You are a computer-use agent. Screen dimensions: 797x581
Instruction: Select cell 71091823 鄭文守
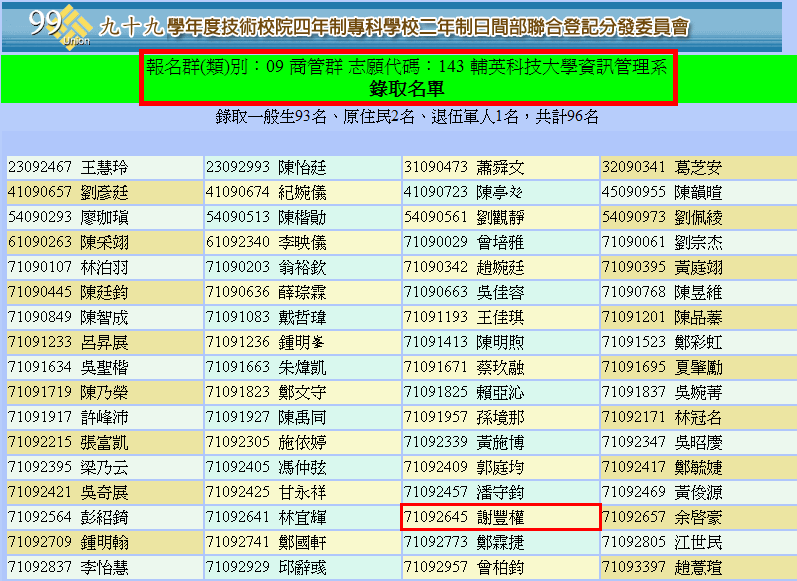pos(302,392)
